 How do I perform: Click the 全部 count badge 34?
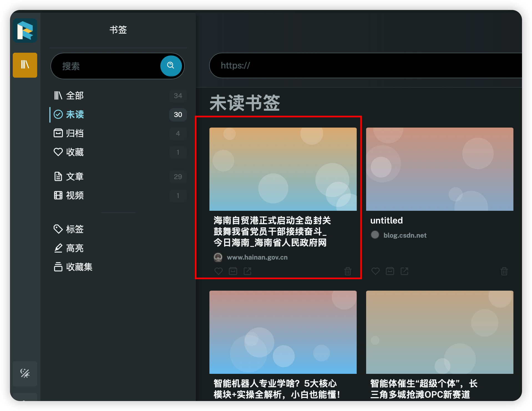pos(178,96)
